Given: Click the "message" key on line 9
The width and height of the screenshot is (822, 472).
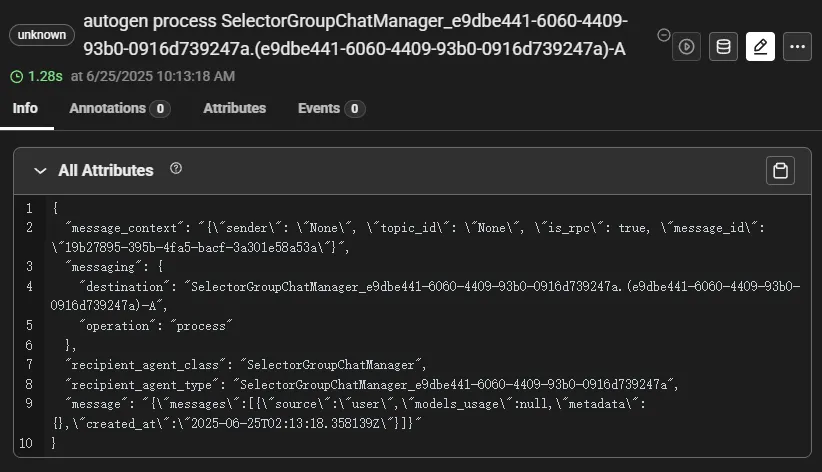Looking at the screenshot, I should pos(96,404).
